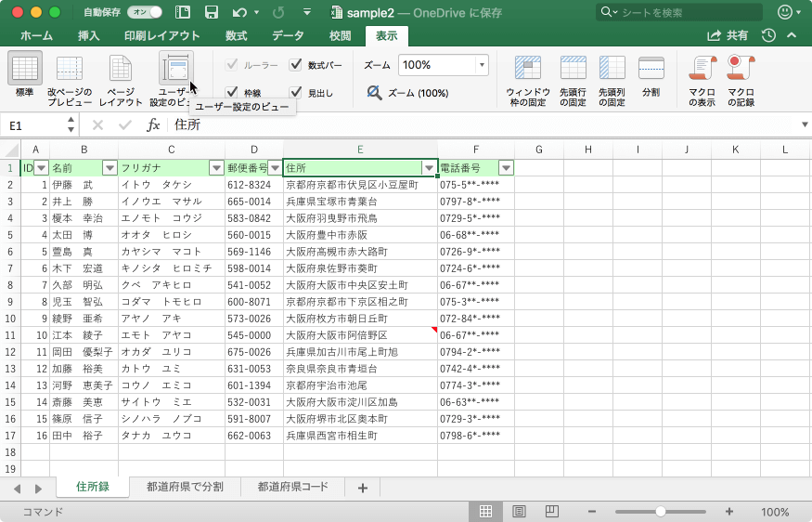Image resolution: width=812 pixels, height=522 pixels.
Task: Click マクロの記録 record macro
Action: pos(741,69)
